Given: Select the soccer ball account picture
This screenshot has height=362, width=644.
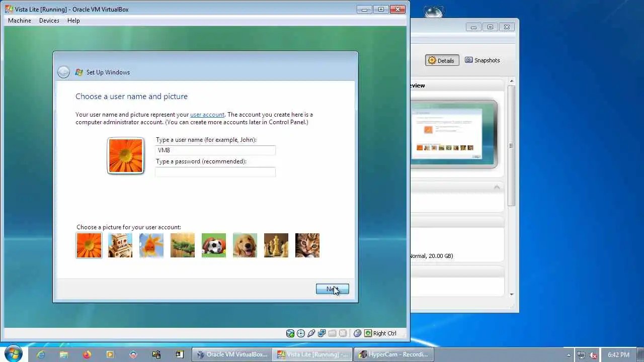Looking at the screenshot, I should pyautogui.click(x=214, y=245).
